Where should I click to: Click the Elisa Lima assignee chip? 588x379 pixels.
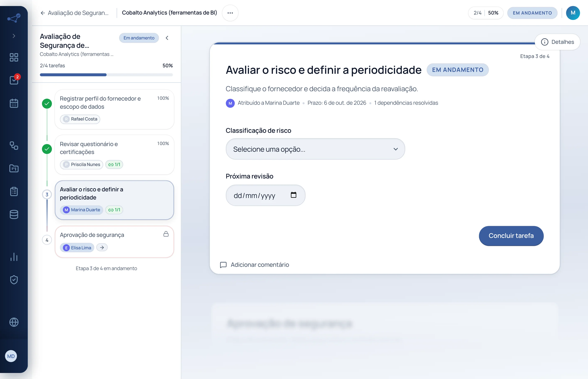(x=77, y=248)
